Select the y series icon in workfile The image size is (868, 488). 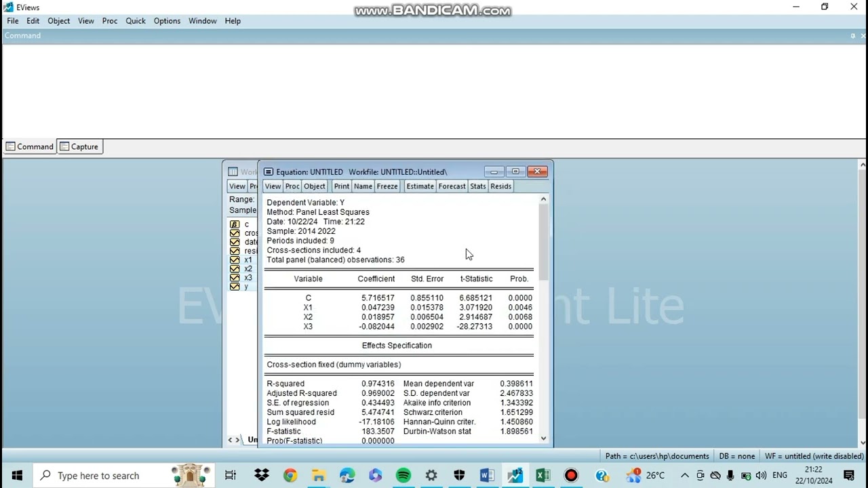coord(235,287)
